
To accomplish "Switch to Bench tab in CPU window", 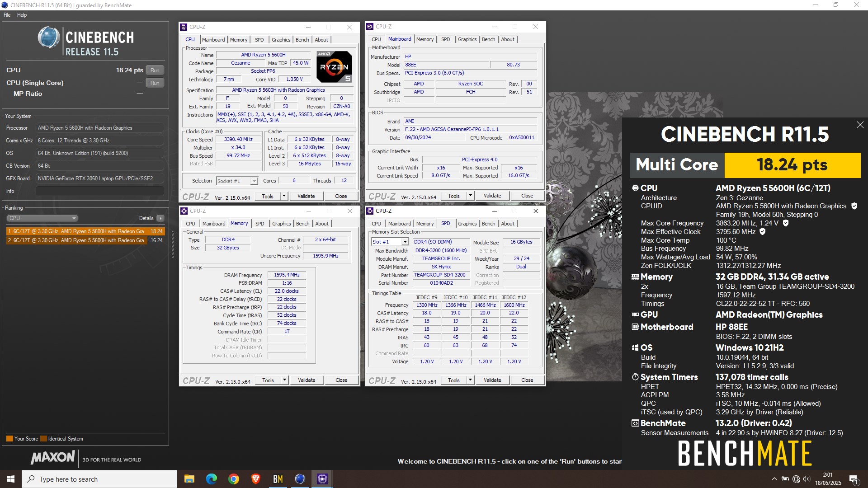I will [x=302, y=40].
